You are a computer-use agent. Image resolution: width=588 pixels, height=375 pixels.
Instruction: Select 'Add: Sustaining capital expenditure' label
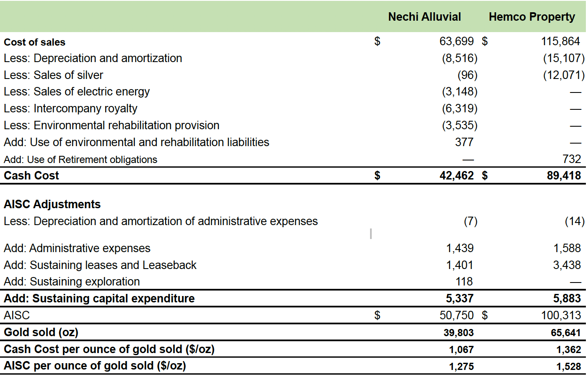[99, 299]
